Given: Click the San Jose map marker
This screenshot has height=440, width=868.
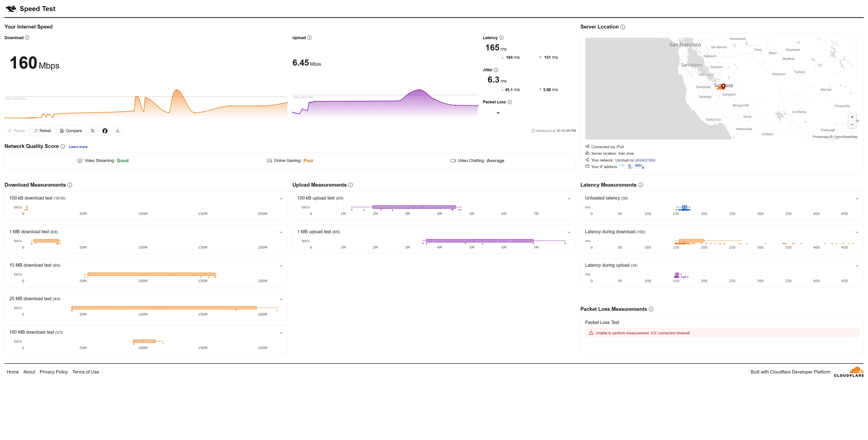Looking at the screenshot, I should tap(723, 86).
